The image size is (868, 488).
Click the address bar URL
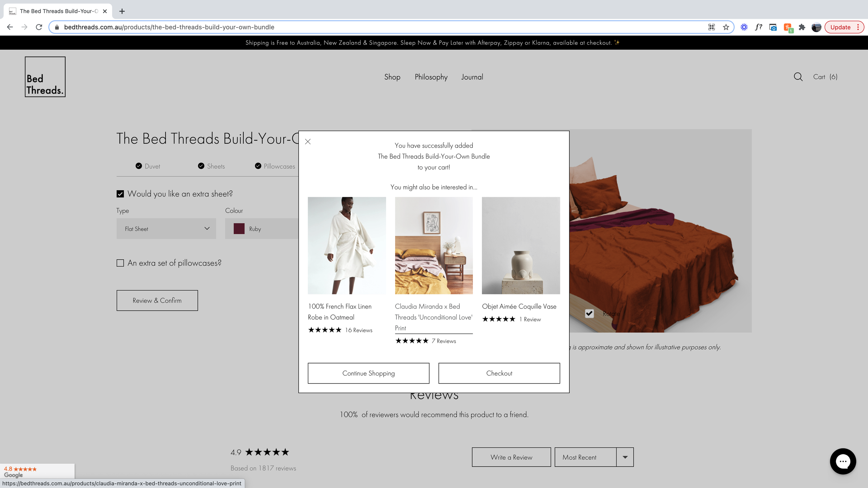(169, 27)
